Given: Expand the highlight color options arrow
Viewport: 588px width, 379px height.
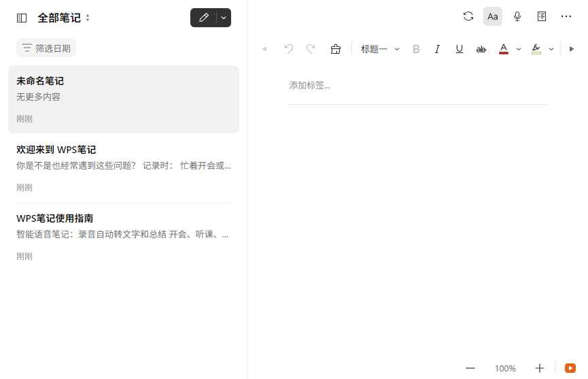Looking at the screenshot, I should 551,49.
